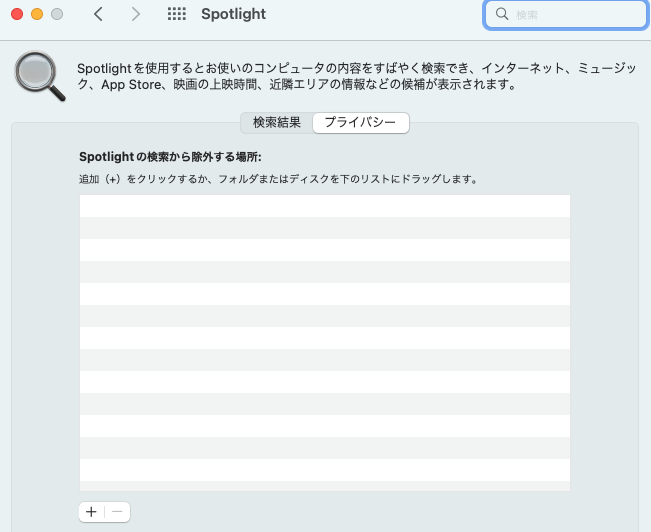Select first row of exclusion list
Image resolution: width=651 pixels, height=532 pixels.
click(x=325, y=206)
